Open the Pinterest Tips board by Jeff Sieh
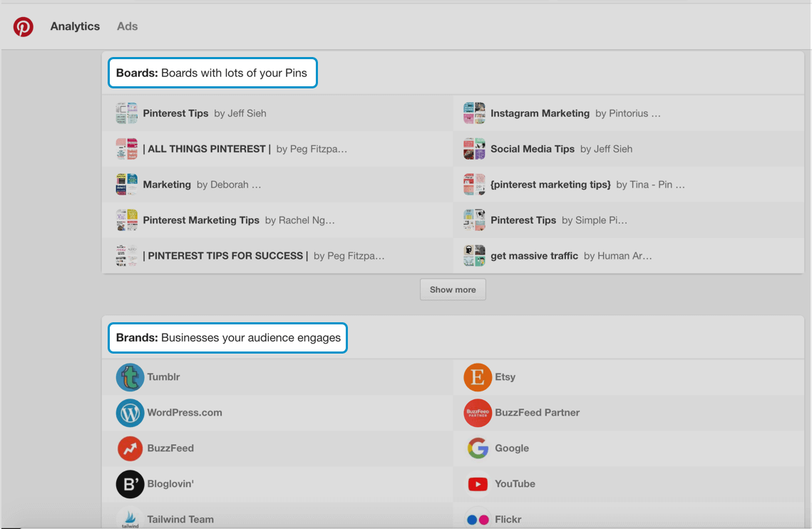This screenshot has height=529, width=812. coord(175,113)
